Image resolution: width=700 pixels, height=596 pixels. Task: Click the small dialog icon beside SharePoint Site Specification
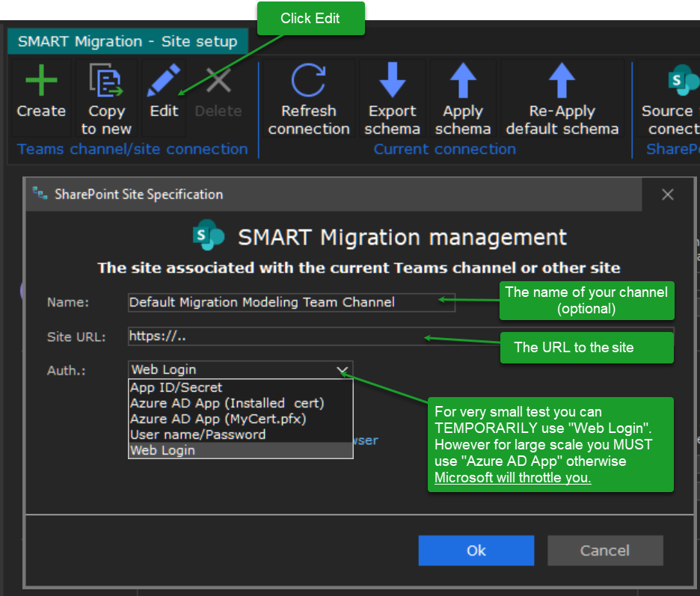(x=40, y=194)
